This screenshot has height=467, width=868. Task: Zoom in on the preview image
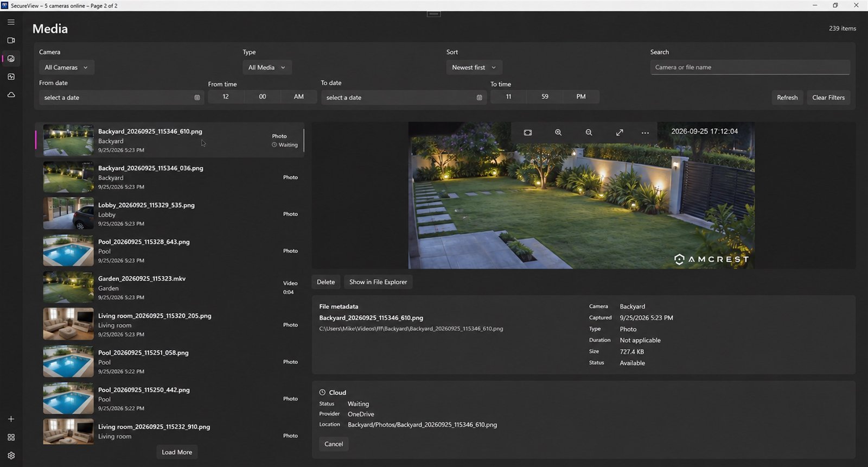coord(558,132)
